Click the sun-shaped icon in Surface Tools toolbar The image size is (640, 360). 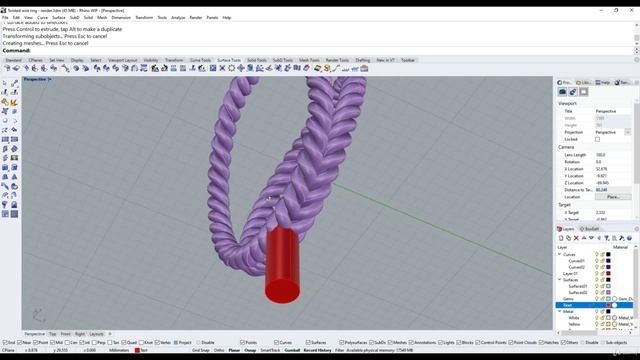point(231,69)
